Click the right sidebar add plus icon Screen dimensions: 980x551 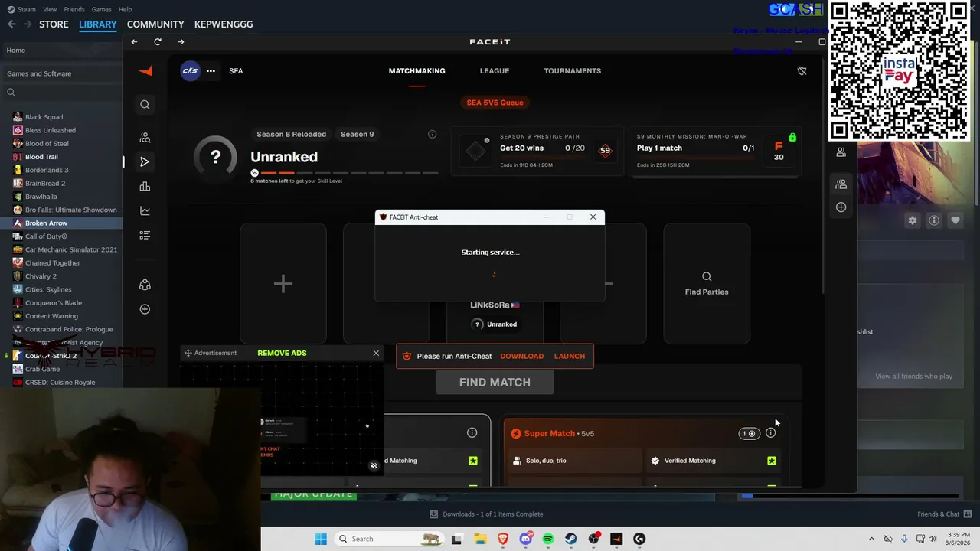point(841,207)
